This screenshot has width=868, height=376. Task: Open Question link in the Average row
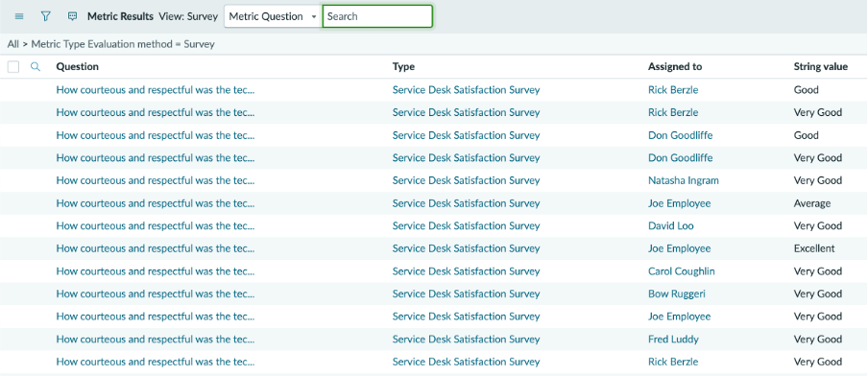point(156,203)
